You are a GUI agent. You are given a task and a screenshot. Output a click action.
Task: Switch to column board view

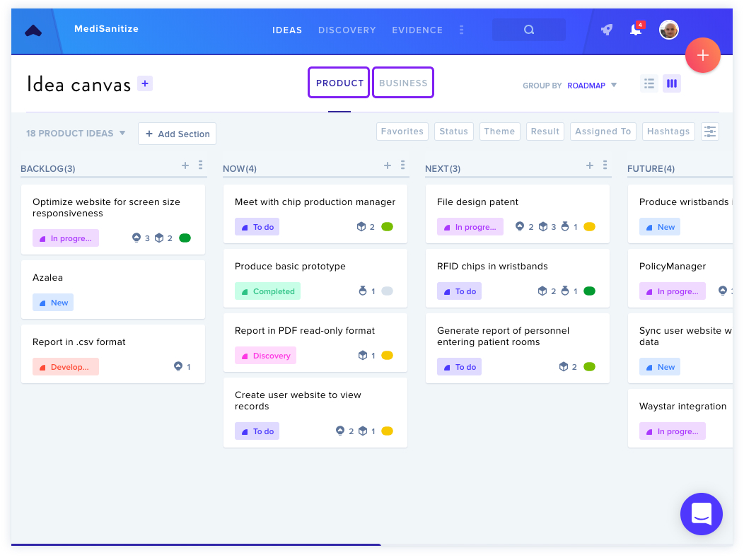(672, 83)
